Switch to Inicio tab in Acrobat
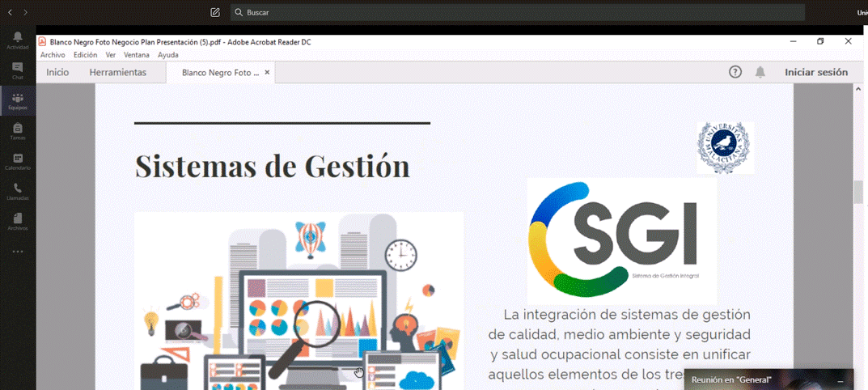The image size is (868, 390). [x=57, y=72]
